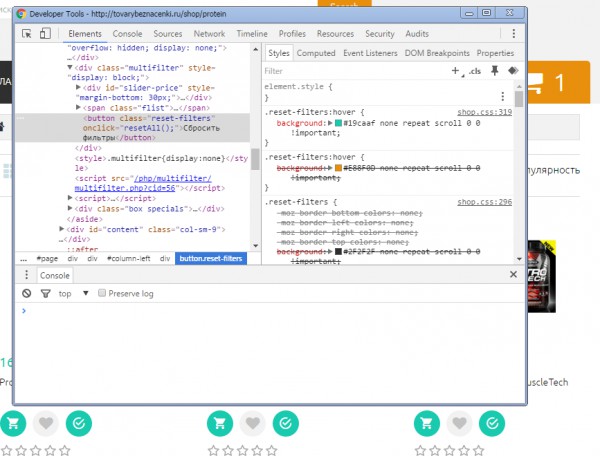Open the animation diamond icon in Styles
This screenshot has width=600, height=456.
(513, 70)
